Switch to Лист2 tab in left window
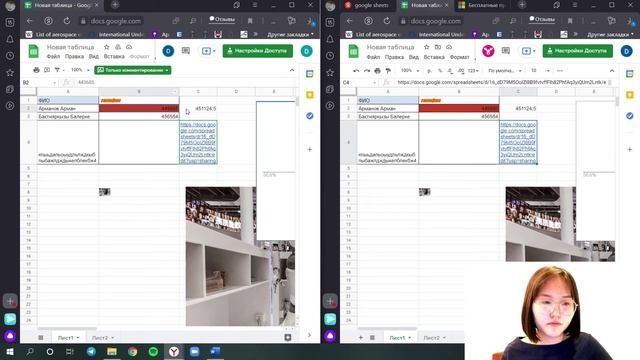This screenshot has height=360, width=640. point(100,338)
